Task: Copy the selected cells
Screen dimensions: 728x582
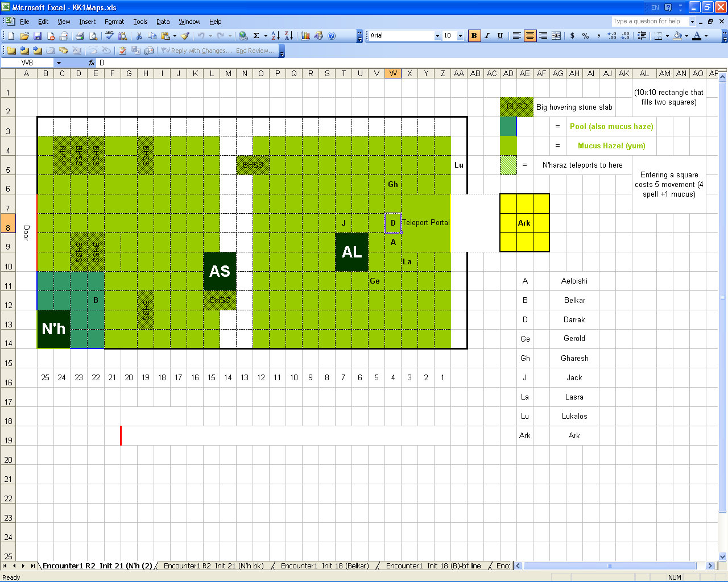Action: [151, 36]
